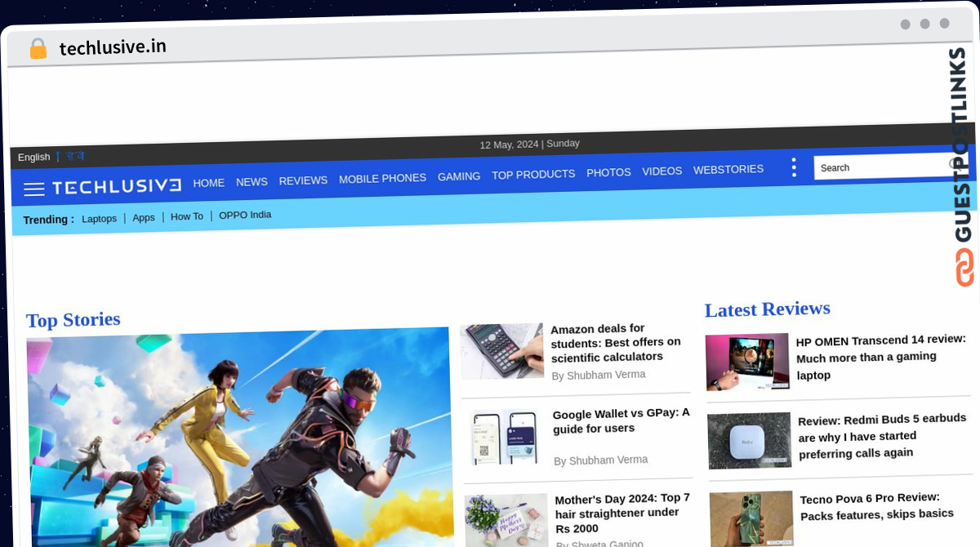This screenshot has width=980, height=547.
Task: Read Tecno Pova 6 Pro Review article
Action: point(877,506)
